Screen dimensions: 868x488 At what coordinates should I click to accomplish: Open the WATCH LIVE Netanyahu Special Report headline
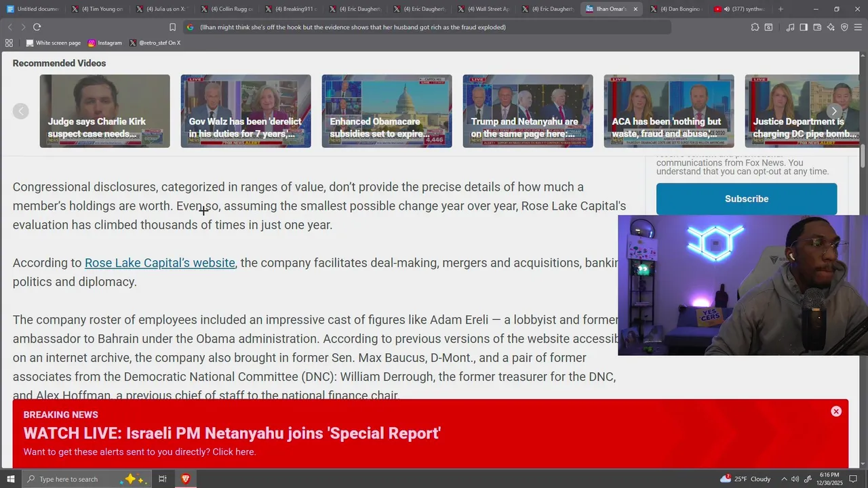232,434
